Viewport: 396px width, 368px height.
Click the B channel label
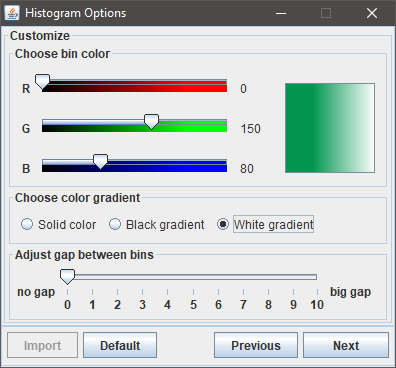click(26, 169)
